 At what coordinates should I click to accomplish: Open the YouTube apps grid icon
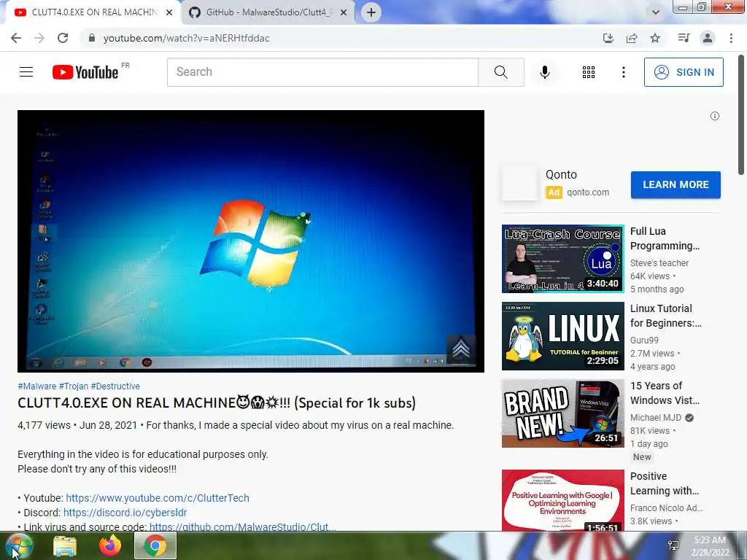pos(589,72)
